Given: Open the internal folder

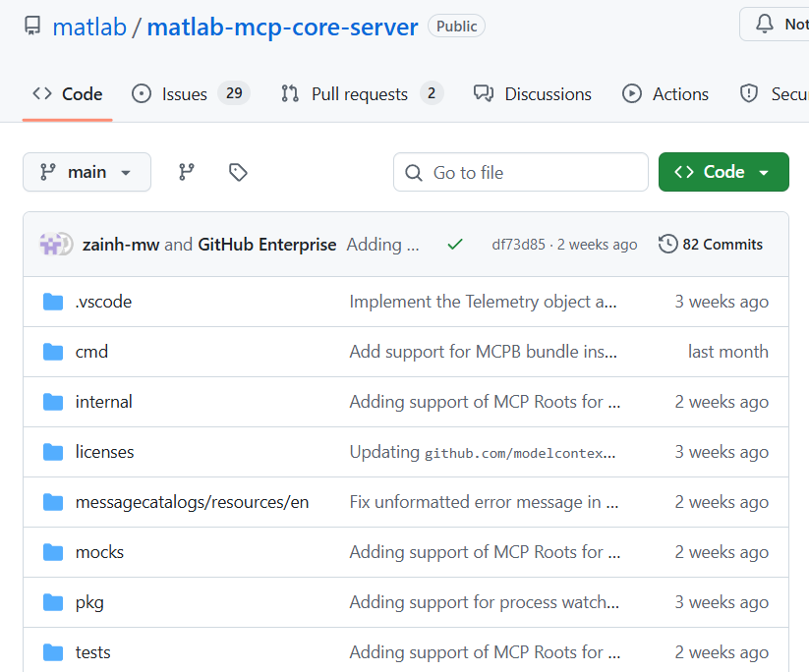Looking at the screenshot, I should tap(103, 402).
